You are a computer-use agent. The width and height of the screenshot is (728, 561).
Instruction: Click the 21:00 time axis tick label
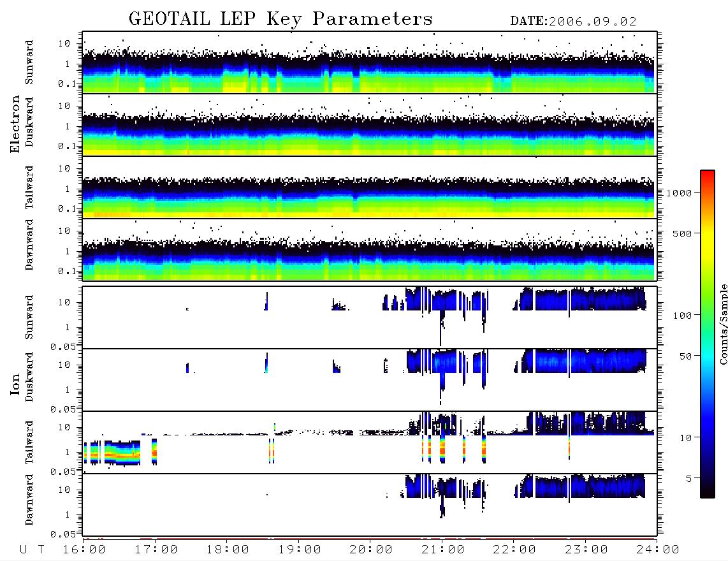pos(443,550)
